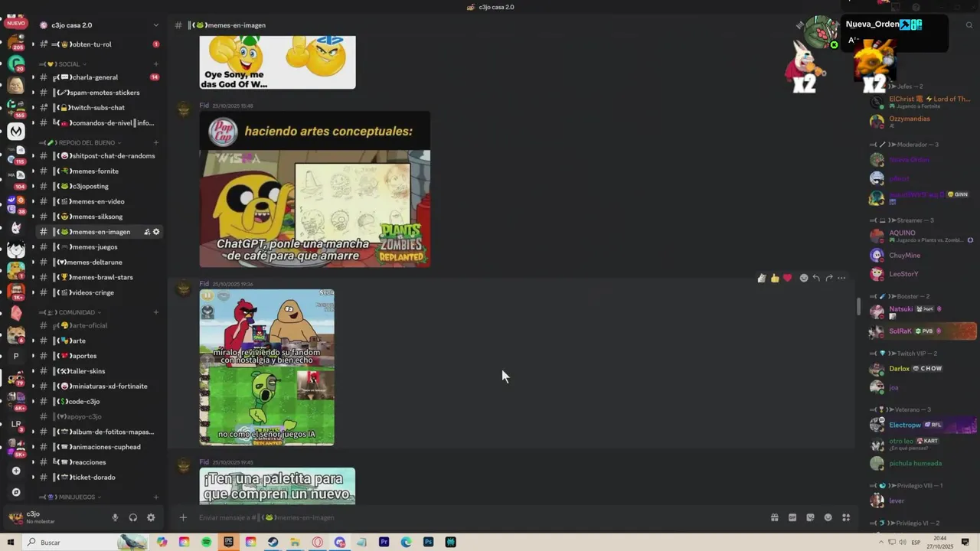
Task: Open the Angry Birds and peashooter meme image
Action: coord(267,367)
